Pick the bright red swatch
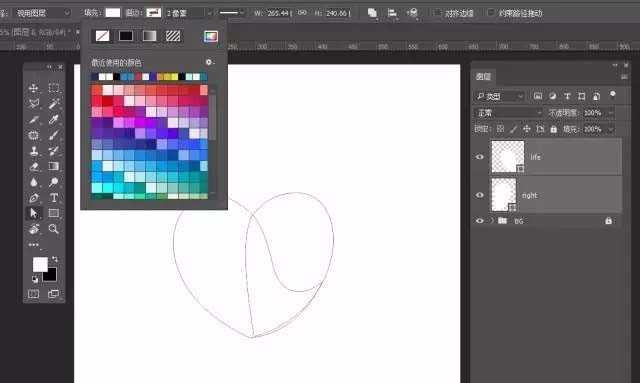The height and width of the screenshot is (383, 640). tap(107, 100)
